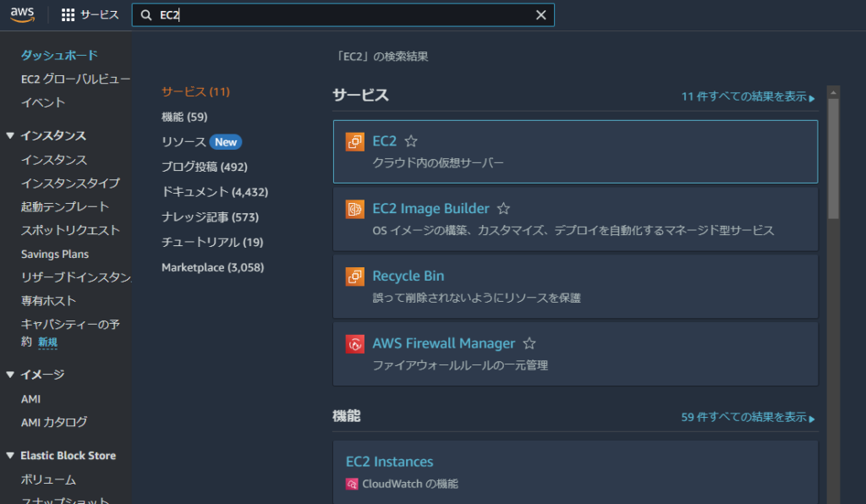This screenshot has height=504, width=866.
Task: Click the EC2 service orange icon
Action: click(x=355, y=141)
